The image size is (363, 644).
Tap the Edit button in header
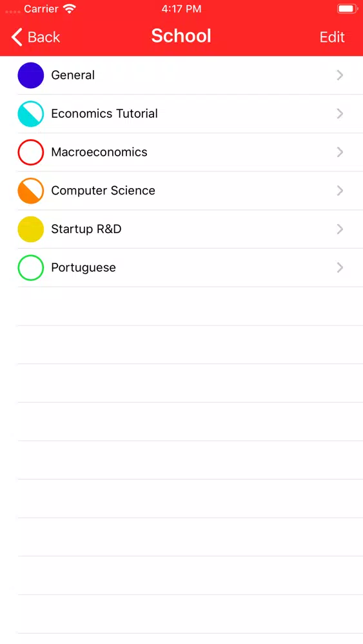332,37
